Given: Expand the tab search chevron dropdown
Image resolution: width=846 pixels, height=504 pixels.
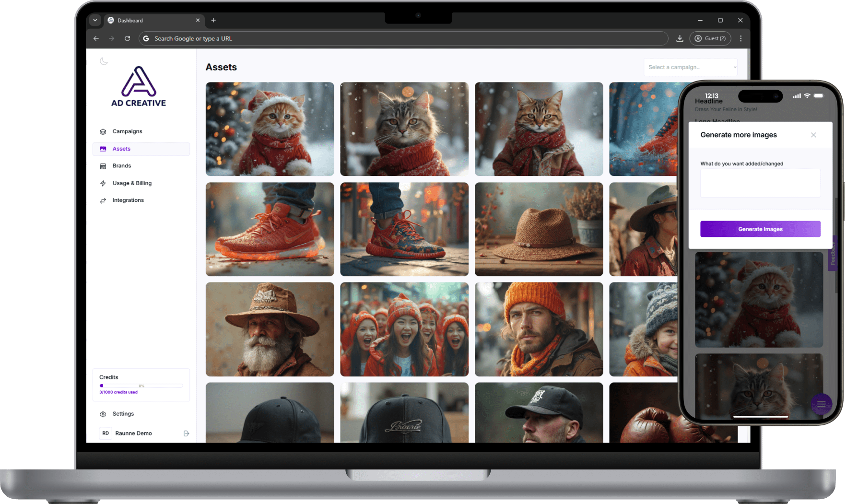Looking at the screenshot, I should click(95, 20).
